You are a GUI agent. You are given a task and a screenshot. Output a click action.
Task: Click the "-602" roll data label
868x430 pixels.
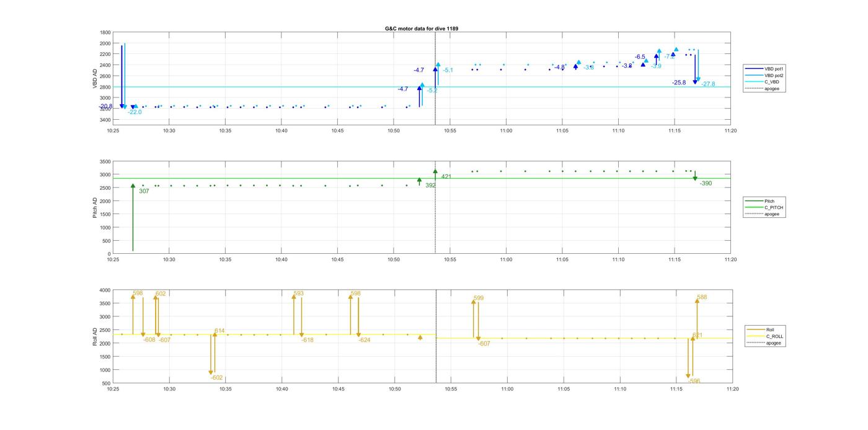click(x=216, y=378)
